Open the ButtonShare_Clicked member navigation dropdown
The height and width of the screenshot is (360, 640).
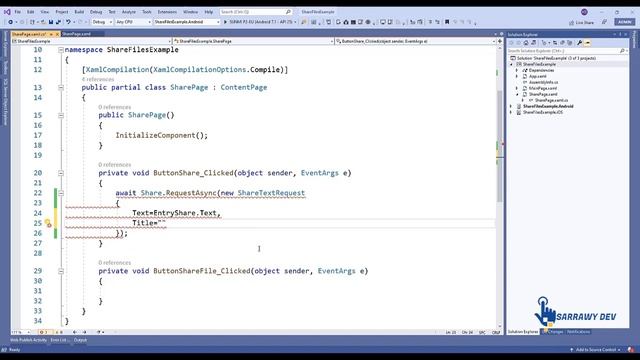tap(416, 41)
